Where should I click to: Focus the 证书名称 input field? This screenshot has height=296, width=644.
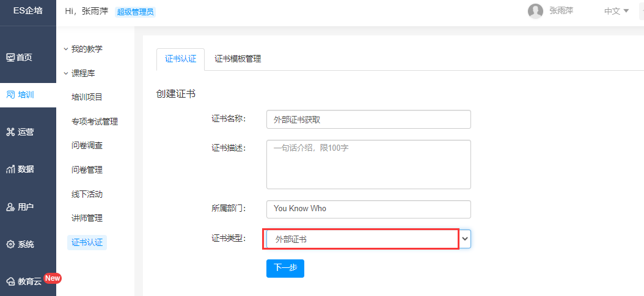click(368, 119)
